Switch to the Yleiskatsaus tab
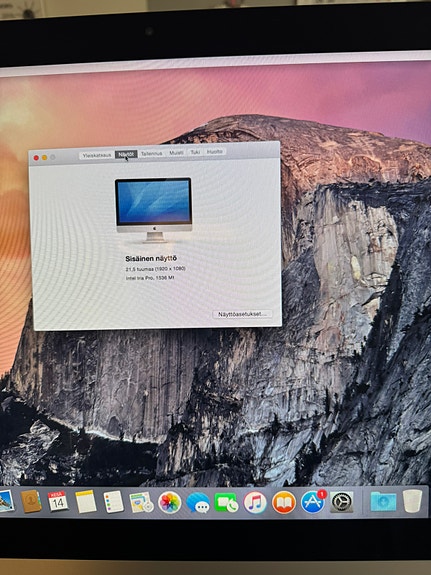The width and height of the screenshot is (431, 575). coord(97,155)
